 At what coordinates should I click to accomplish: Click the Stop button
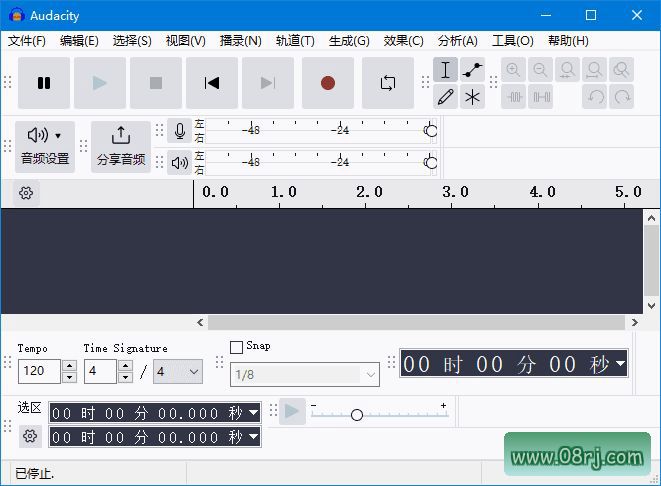pos(156,83)
